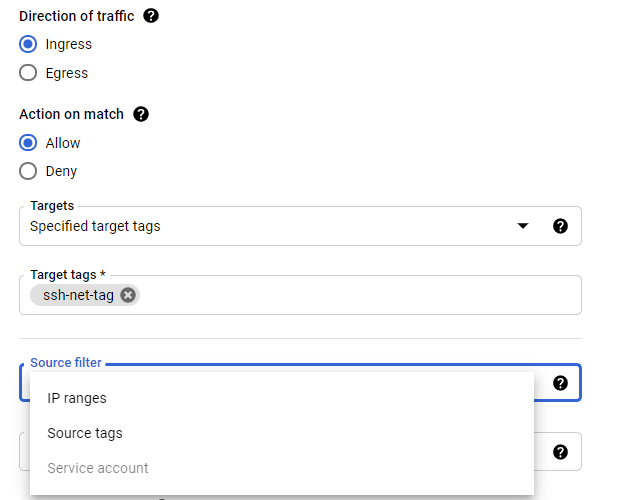
Task: Pick IP ranges from the list
Action: [77, 398]
